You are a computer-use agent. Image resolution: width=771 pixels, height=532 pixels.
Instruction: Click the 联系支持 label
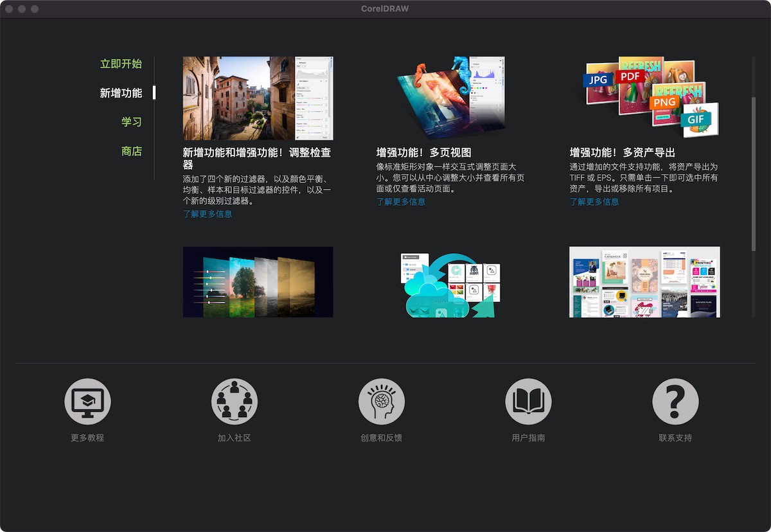[675, 438]
